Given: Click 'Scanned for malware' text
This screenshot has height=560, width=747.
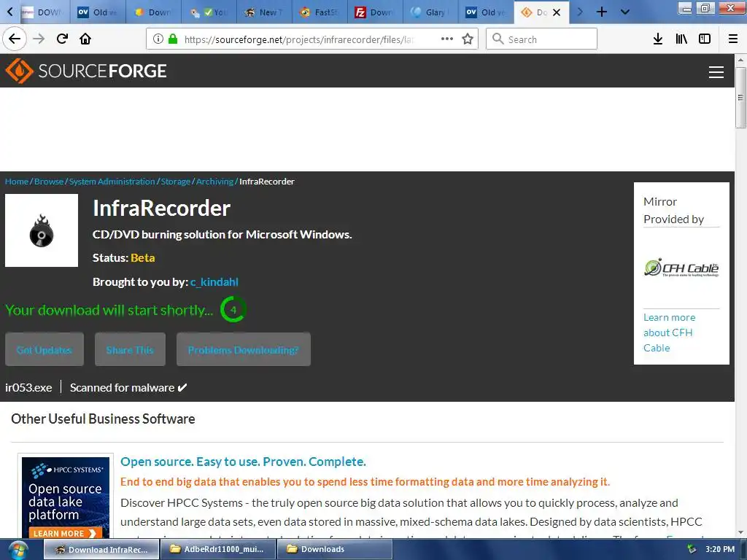Looking at the screenshot, I should [123, 388].
